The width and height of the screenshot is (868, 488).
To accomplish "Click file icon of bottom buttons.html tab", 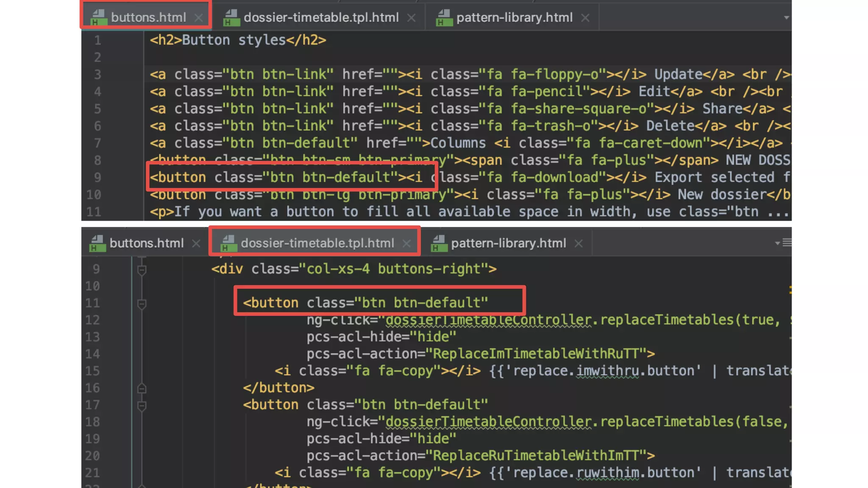I will pos(98,243).
